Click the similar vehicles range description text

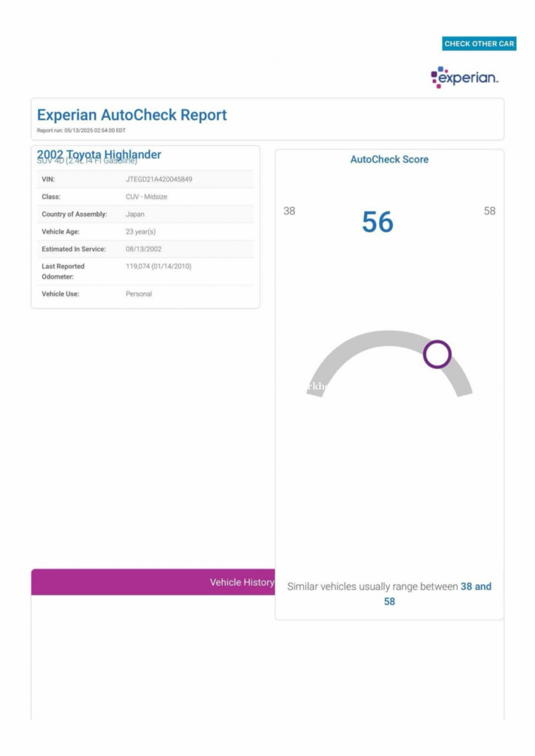click(389, 594)
